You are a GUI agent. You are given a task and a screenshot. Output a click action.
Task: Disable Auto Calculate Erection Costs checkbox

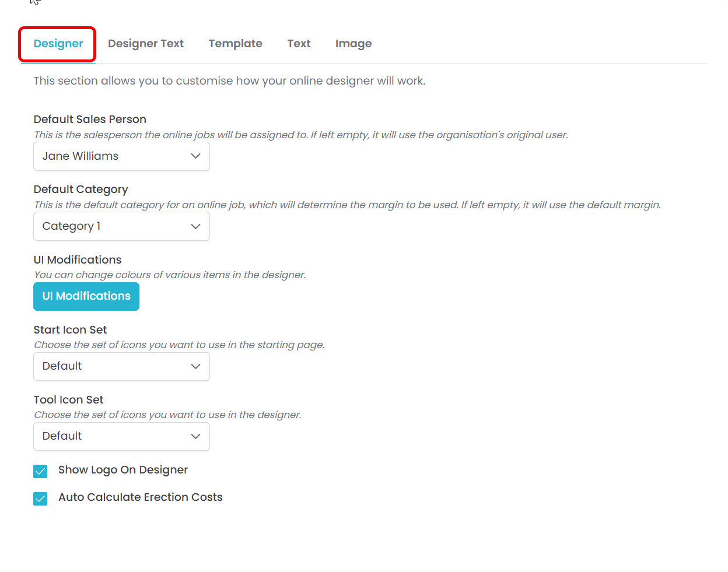[x=40, y=499]
